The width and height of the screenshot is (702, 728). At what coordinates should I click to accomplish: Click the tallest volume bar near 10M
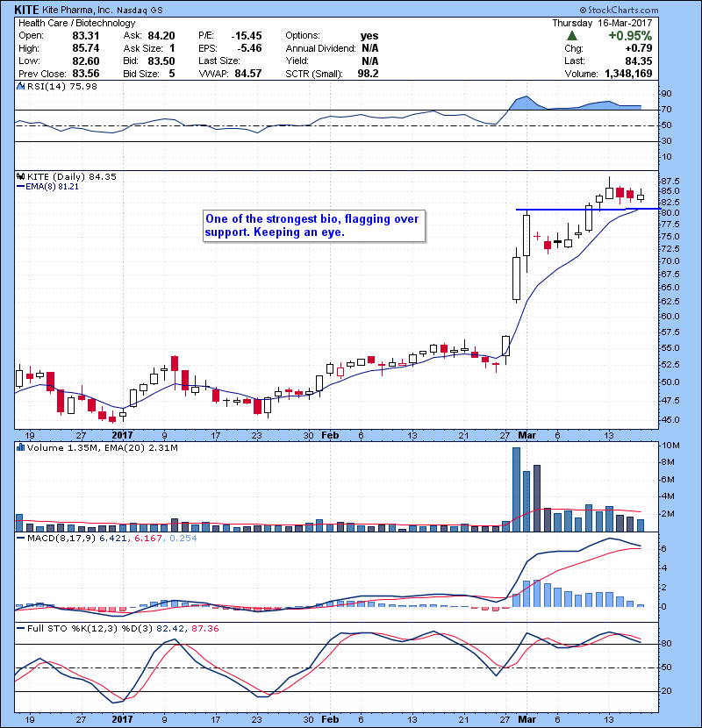516,489
